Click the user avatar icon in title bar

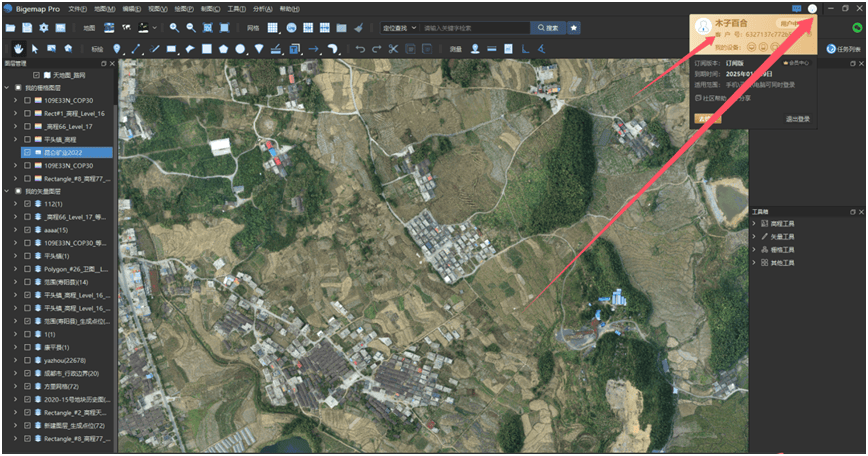[x=812, y=8]
